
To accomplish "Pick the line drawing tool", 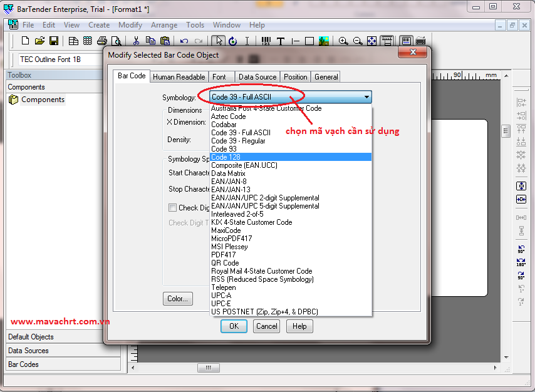I will click(x=295, y=41).
